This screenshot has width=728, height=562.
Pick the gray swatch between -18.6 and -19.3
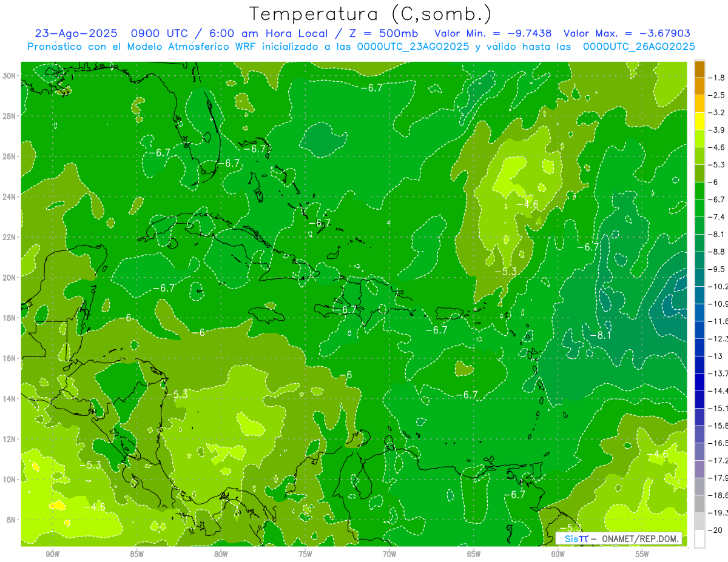pyautogui.click(x=699, y=504)
